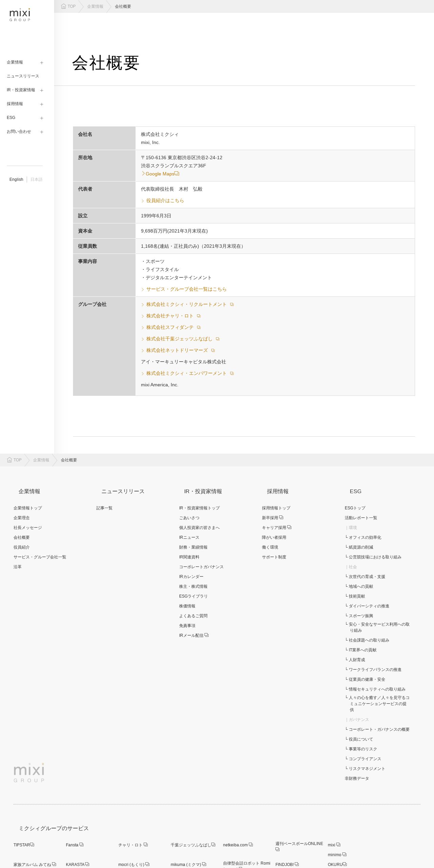Click 企業情報 in bottom breadcrumb

41,460
